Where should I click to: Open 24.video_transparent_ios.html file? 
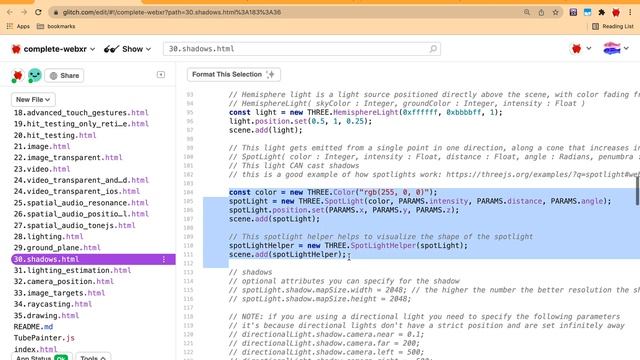(x=76, y=191)
